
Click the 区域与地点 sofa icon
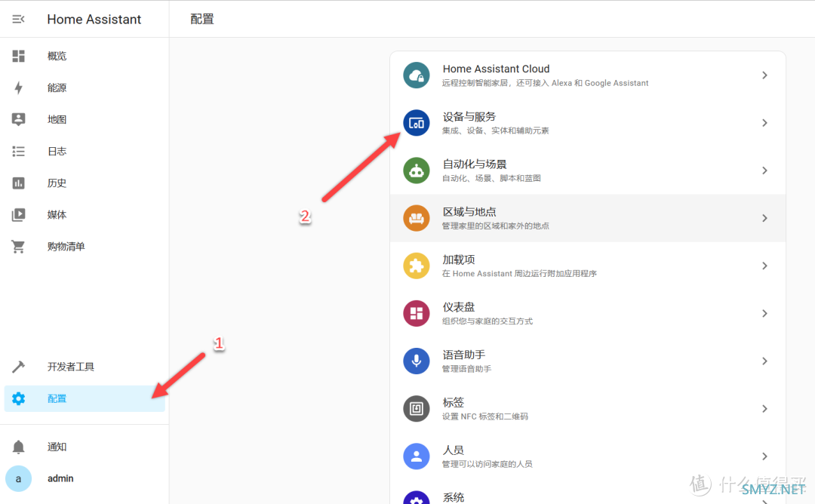(417, 218)
